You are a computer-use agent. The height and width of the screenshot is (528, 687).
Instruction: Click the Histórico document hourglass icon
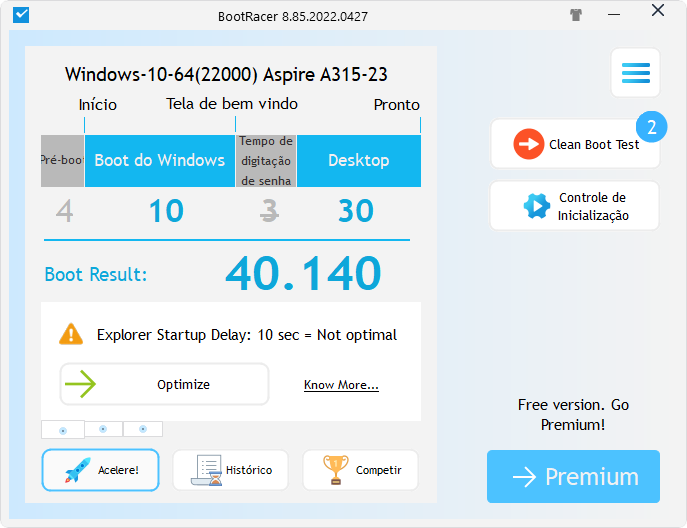(x=206, y=470)
